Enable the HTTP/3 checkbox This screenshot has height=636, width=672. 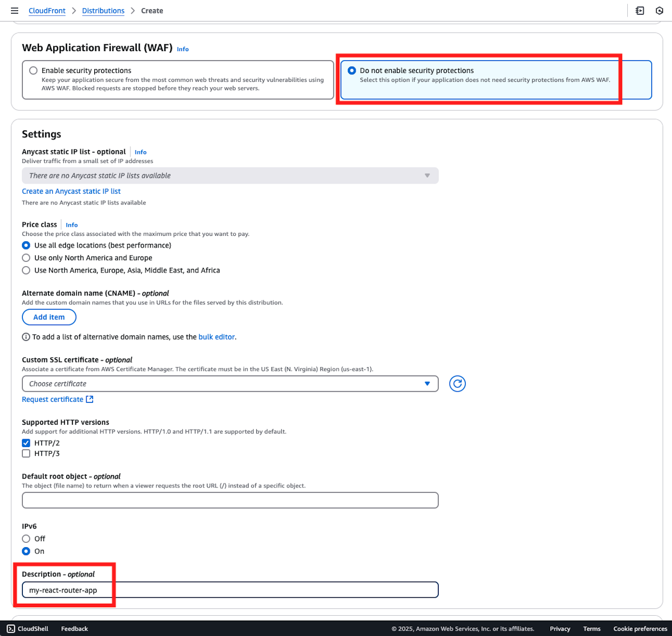(26, 453)
